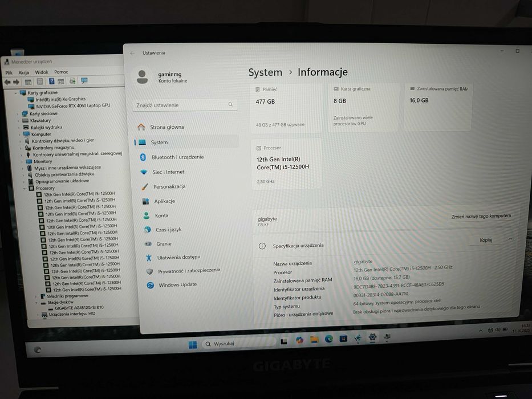Select Intel(R) Iris(R) Xe Graphics device
Screen dimensions: 532x399
60,99
